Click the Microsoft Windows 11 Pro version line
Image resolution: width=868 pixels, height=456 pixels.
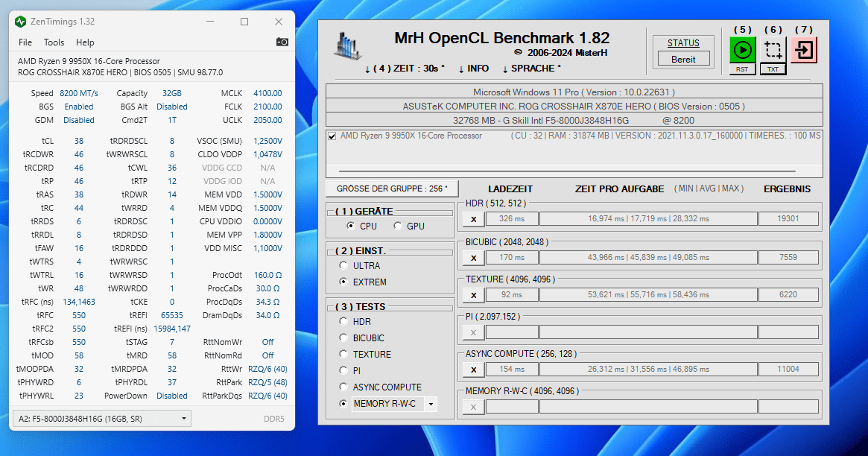(x=574, y=92)
